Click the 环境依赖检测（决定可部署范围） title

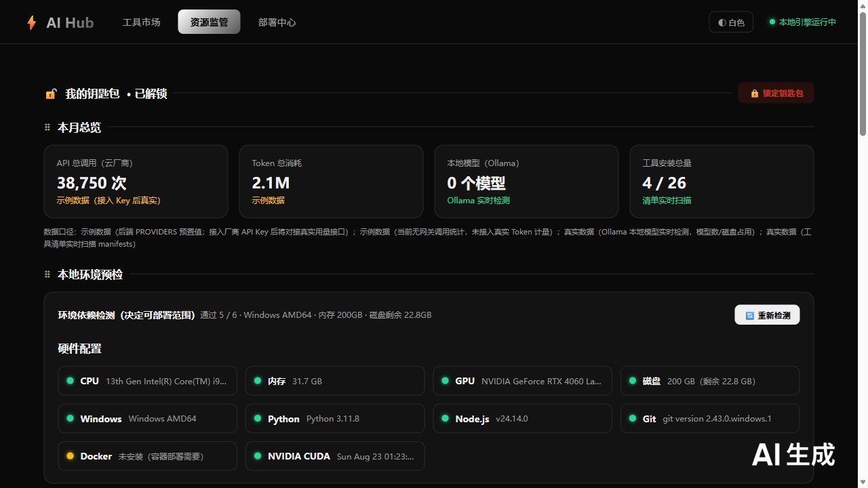pyautogui.click(x=127, y=315)
